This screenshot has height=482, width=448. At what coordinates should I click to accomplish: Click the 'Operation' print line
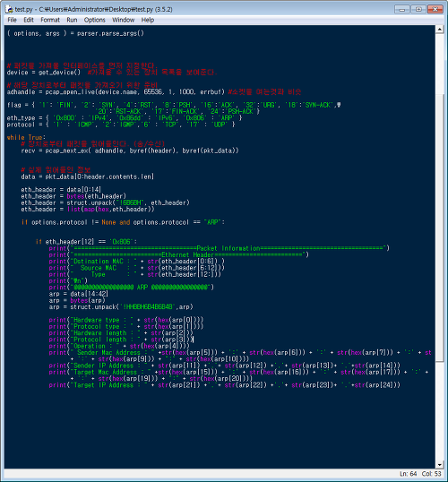coord(119,346)
